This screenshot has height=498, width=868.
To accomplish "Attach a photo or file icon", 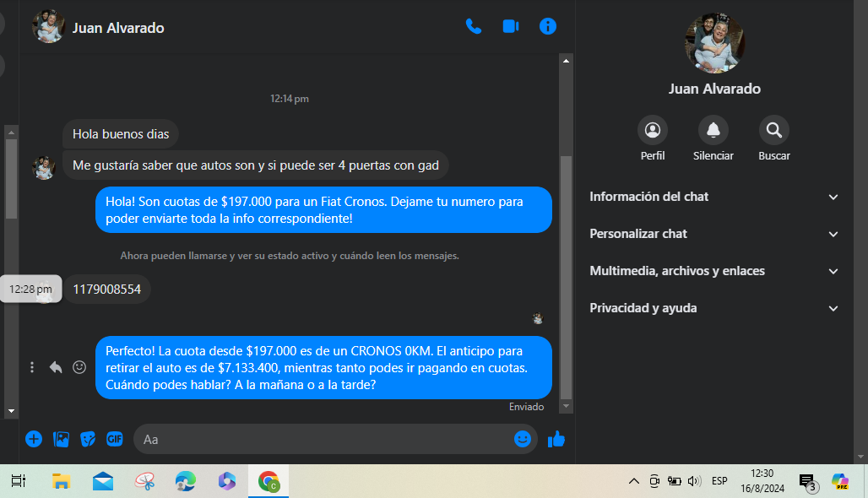I will coord(61,439).
